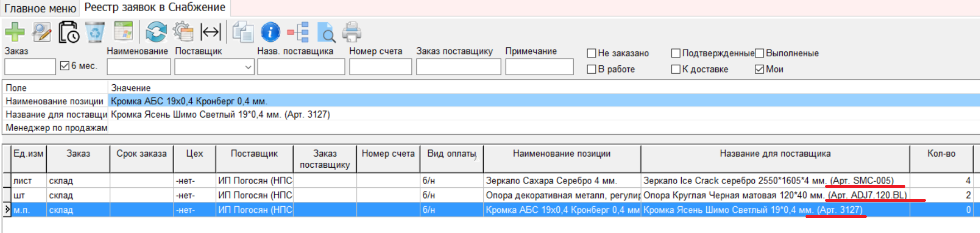The height and width of the screenshot is (233, 980).
Task: Select Реестр заявок в Снабжение tab
Action: pyautogui.click(x=155, y=8)
